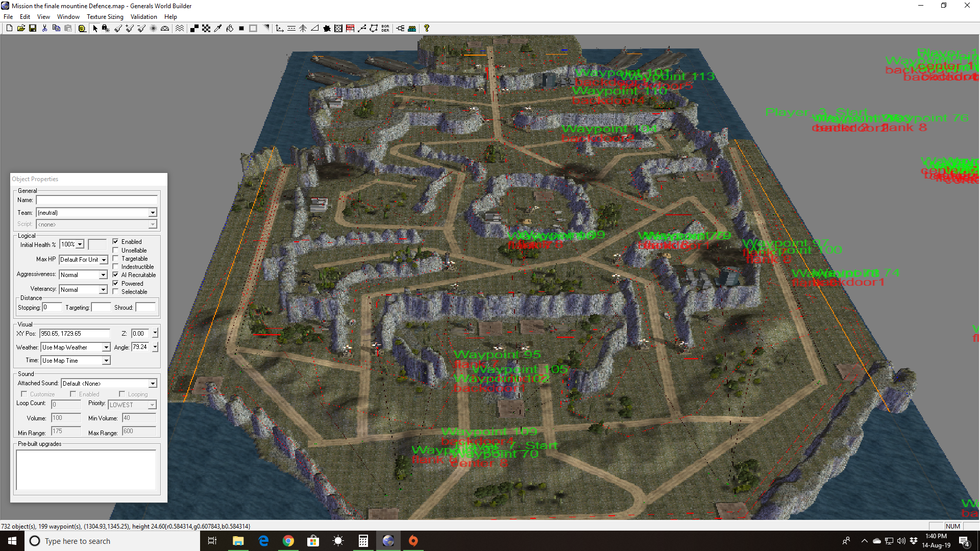Toggle the Enabled checkbox
980x551 pixels.
[x=116, y=242]
